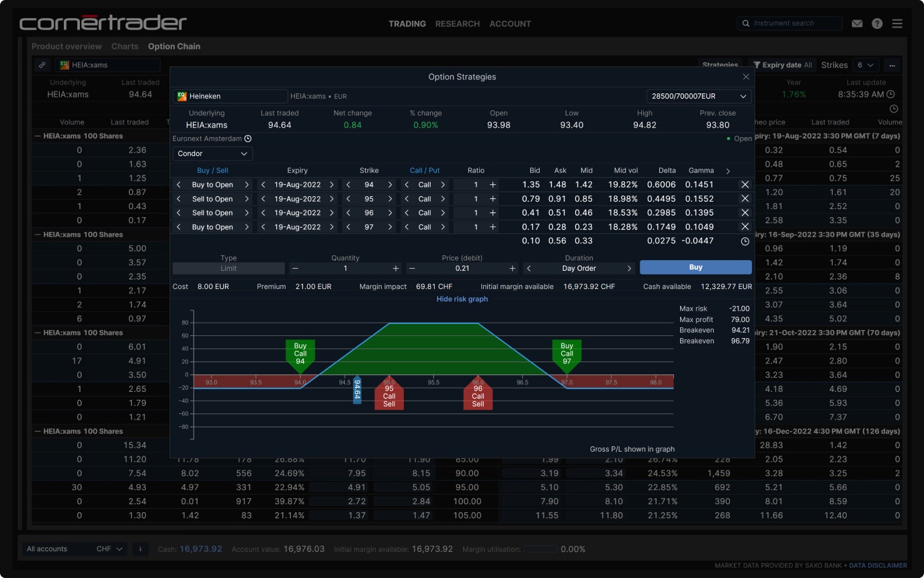Open the three-dots options button
This screenshot has height=578, width=924.
click(892, 65)
